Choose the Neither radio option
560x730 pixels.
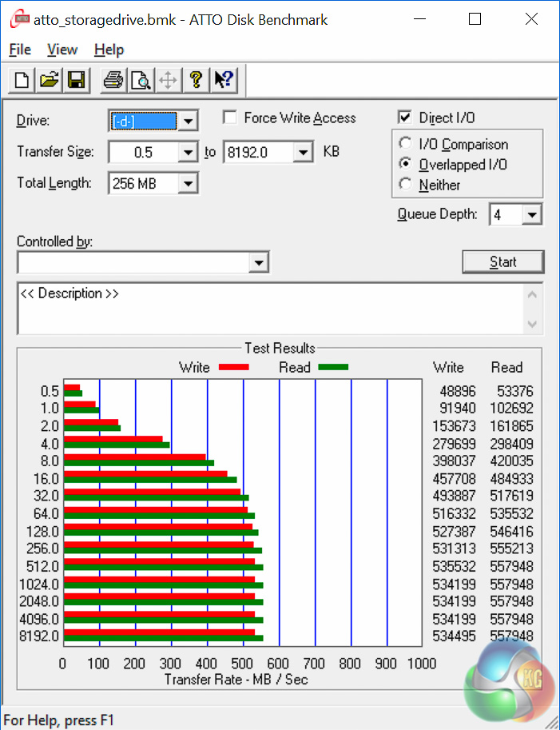[x=406, y=185]
